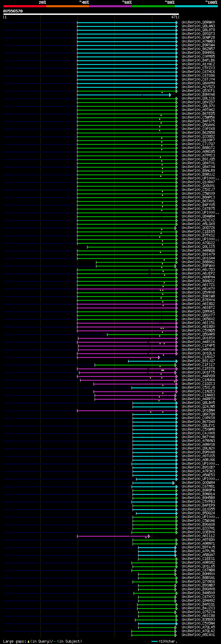Open hit UniRef100_B9HYA8
The image size is (221, 644).
[198, 94]
